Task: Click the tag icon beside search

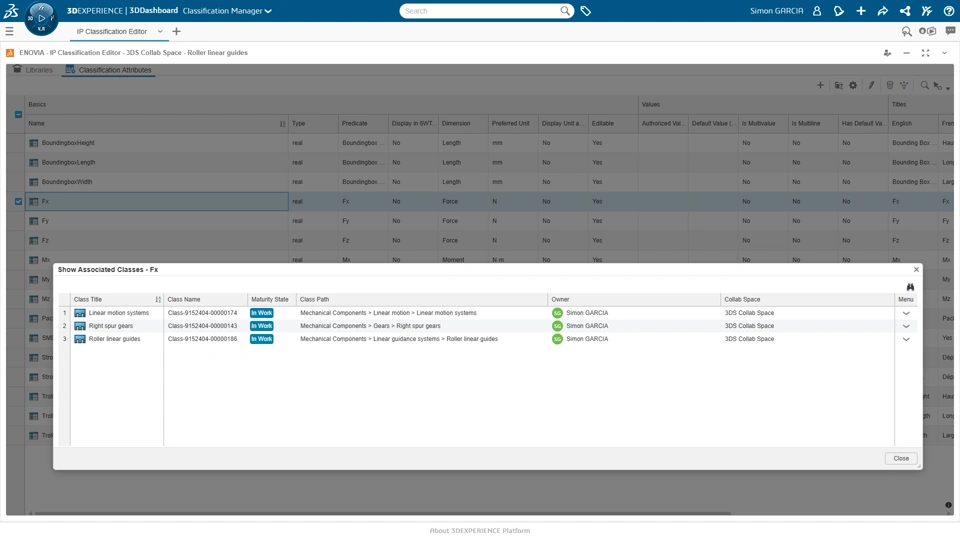Action: pyautogui.click(x=586, y=11)
